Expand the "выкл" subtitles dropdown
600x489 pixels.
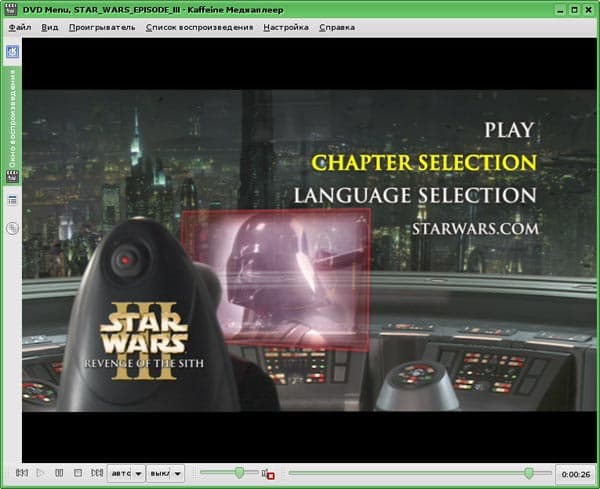point(165,474)
